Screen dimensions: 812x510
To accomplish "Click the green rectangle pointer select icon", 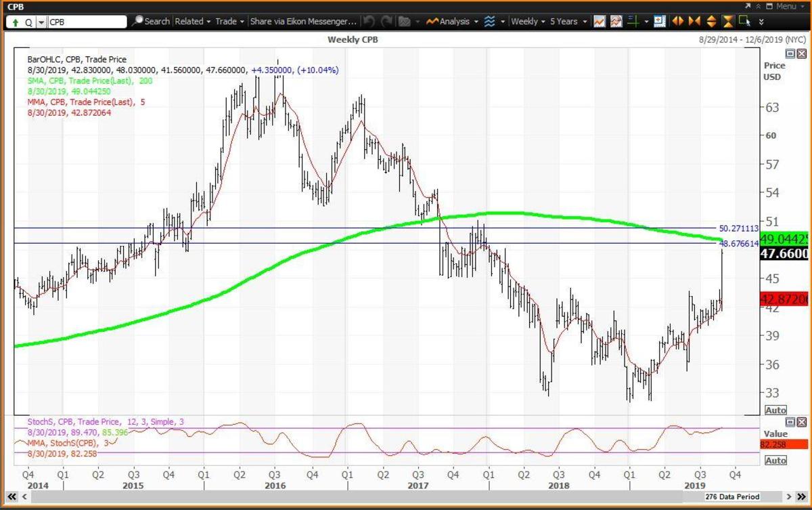I will pos(744,22).
